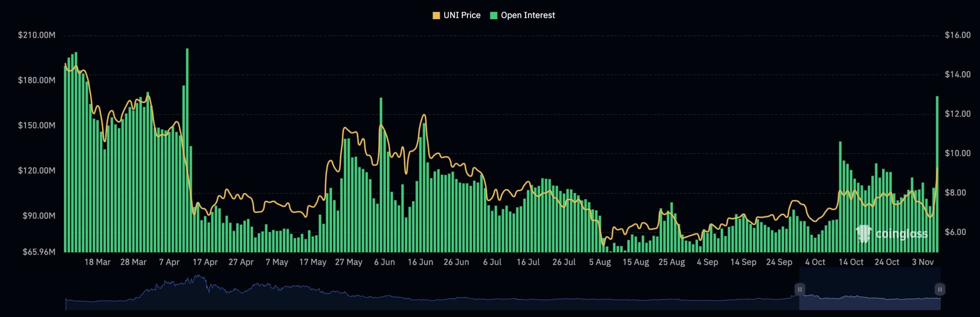
Task: Click the "26 Jun" x-axis date label
Action: pyautogui.click(x=456, y=262)
